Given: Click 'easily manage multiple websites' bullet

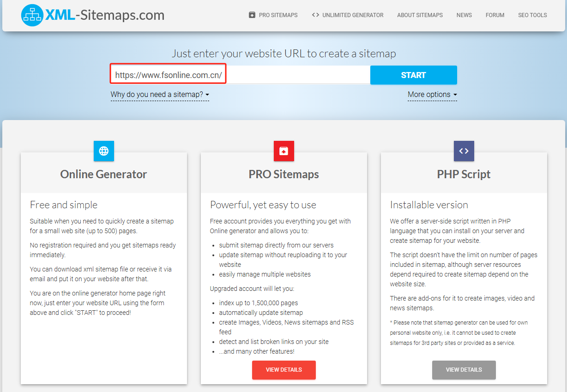Looking at the screenshot, I should point(265,274).
